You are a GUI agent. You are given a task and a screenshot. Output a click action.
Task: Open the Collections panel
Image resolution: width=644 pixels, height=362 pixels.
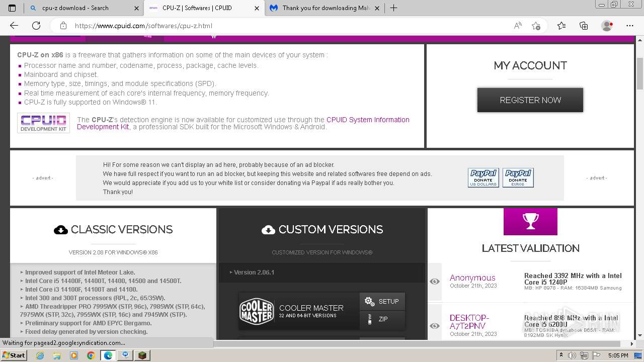click(584, 26)
